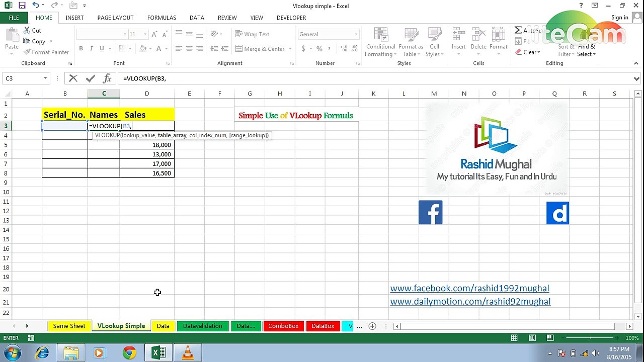Open the Clear dropdown menu
Screen dimensions: 644x362
[528, 52]
